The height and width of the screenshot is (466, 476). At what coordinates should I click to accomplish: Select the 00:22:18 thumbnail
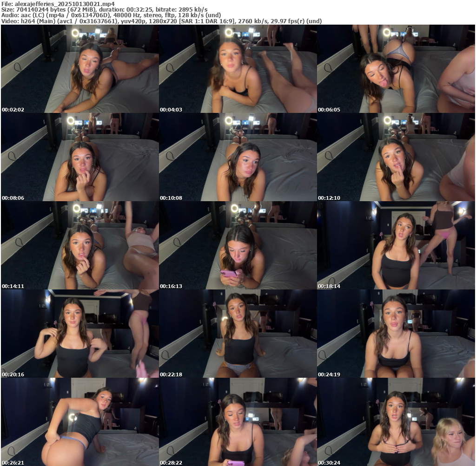point(238,334)
